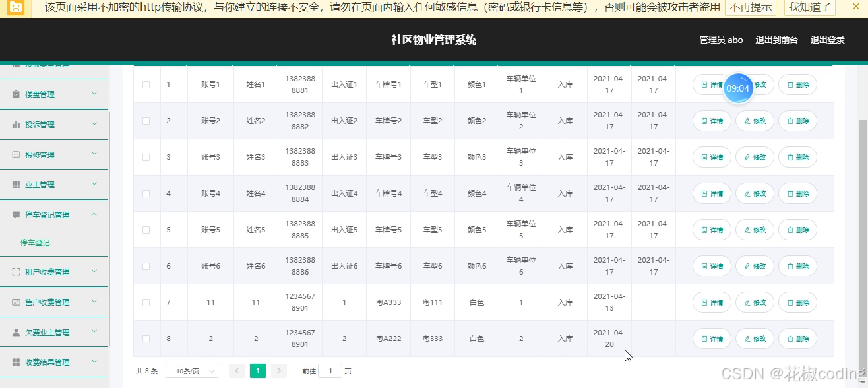Go to next page arrow in pagination
The image size is (868, 388).
point(278,371)
